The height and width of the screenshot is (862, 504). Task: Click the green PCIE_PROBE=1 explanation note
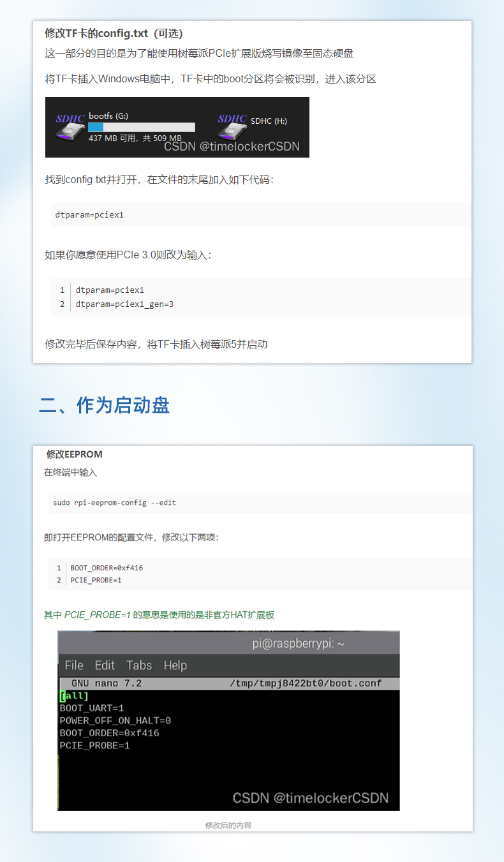(x=159, y=615)
